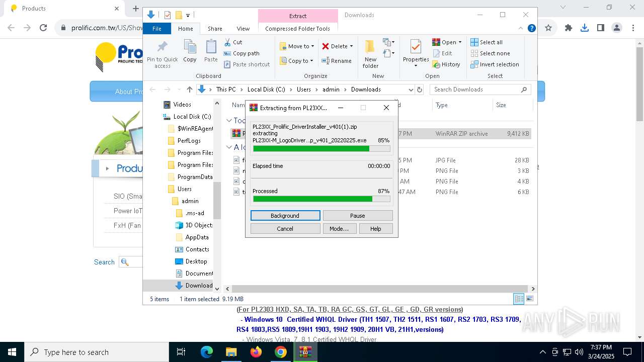
Task: Switch to details view icon
Action: [519, 299]
